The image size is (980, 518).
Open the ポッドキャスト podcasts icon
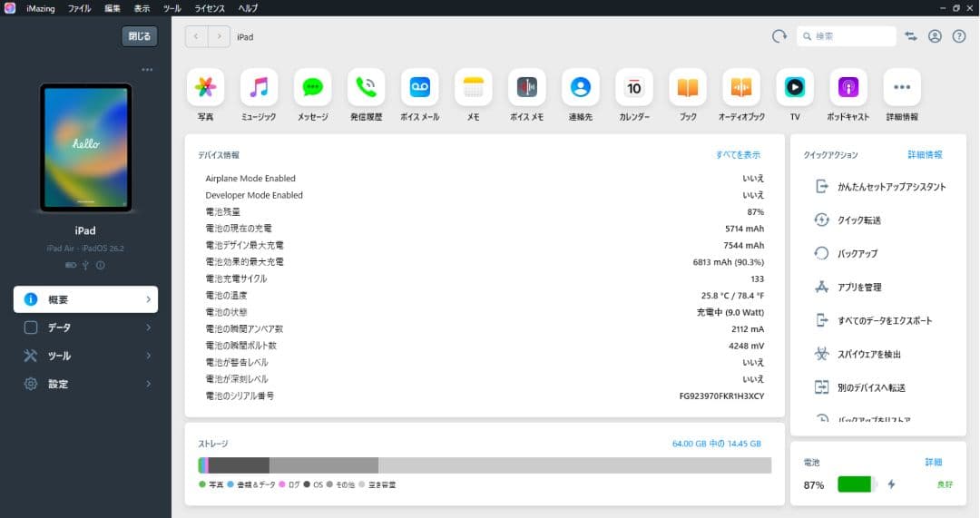pos(848,87)
